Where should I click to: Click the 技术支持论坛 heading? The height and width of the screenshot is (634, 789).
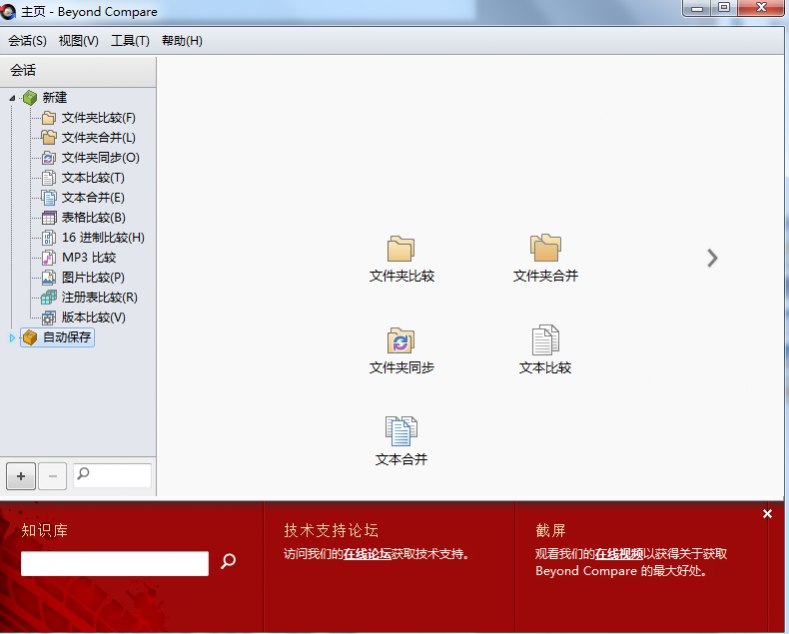tap(331, 530)
